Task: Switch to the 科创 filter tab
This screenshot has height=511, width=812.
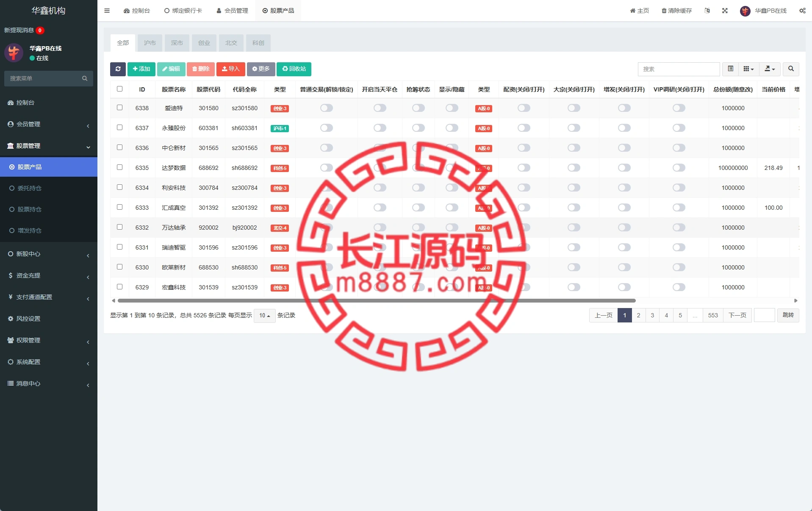Action: pyautogui.click(x=258, y=43)
